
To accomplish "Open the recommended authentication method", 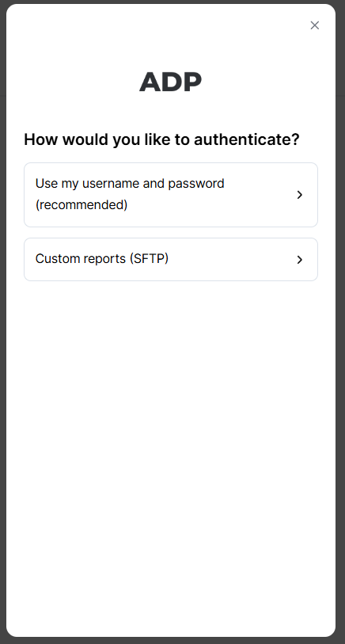I will [171, 195].
